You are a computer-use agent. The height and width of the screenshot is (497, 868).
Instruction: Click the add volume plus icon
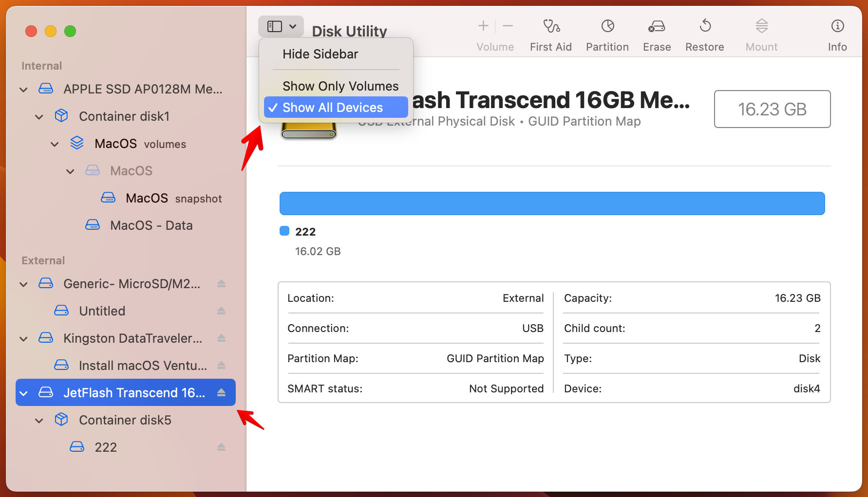click(483, 26)
